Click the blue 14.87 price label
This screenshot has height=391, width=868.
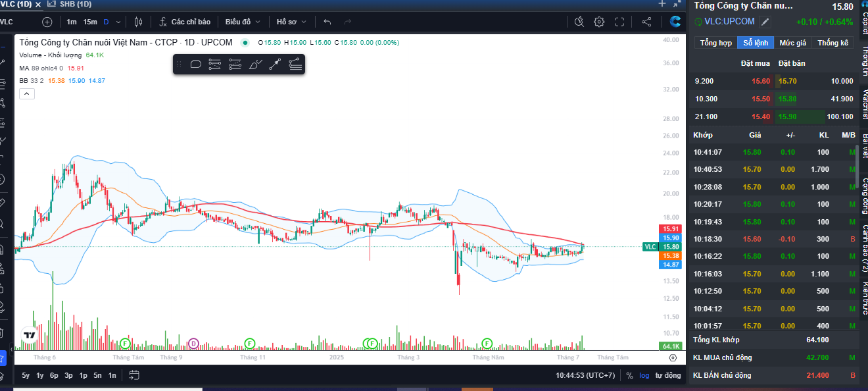tap(670, 265)
